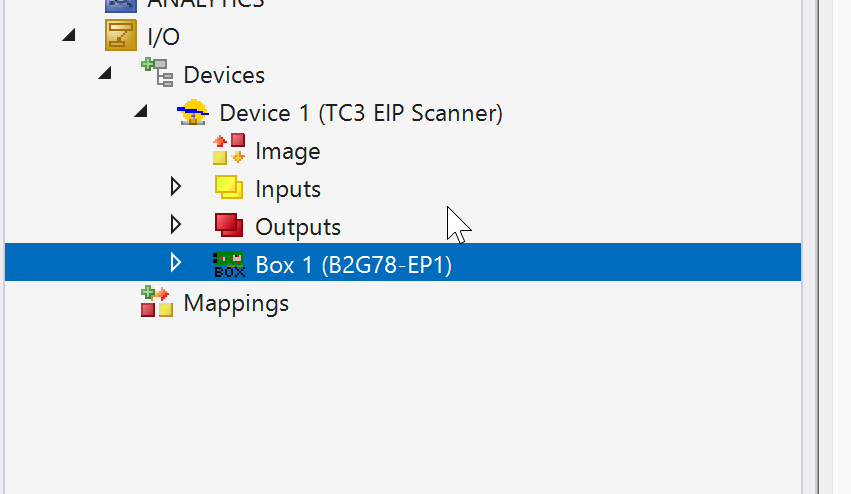Image resolution: width=851 pixels, height=494 pixels.
Task: Click the green Box 1 icon
Action: [228, 264]
